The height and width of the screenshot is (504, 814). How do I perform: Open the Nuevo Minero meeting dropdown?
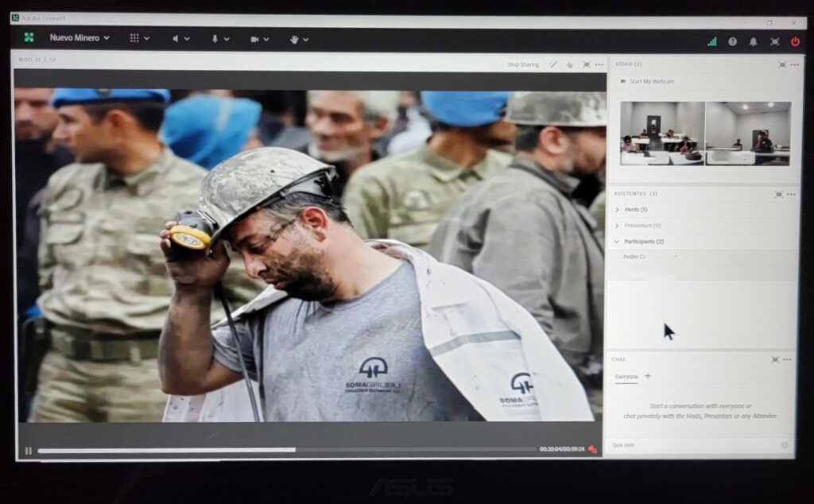[79, 38]
